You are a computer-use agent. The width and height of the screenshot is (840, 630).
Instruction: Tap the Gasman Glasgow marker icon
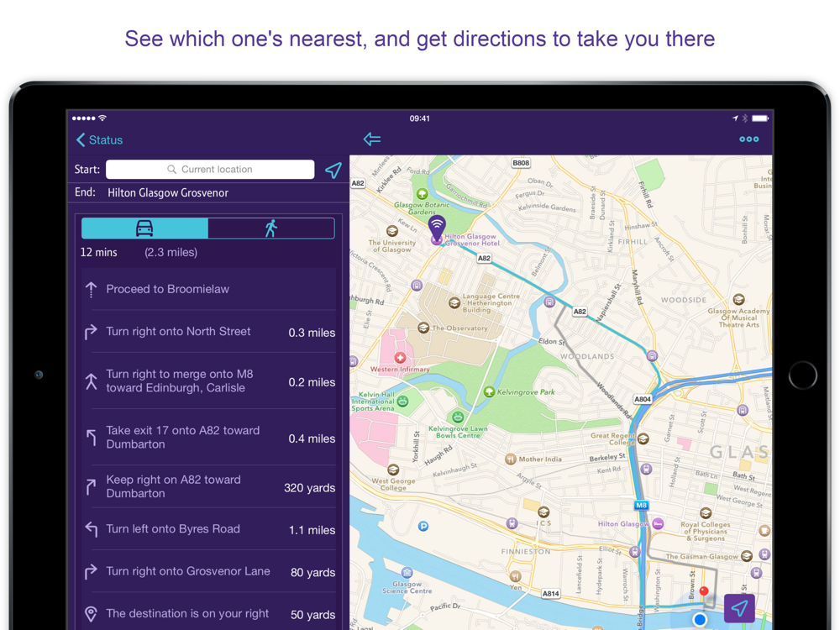tap(746, 556)
